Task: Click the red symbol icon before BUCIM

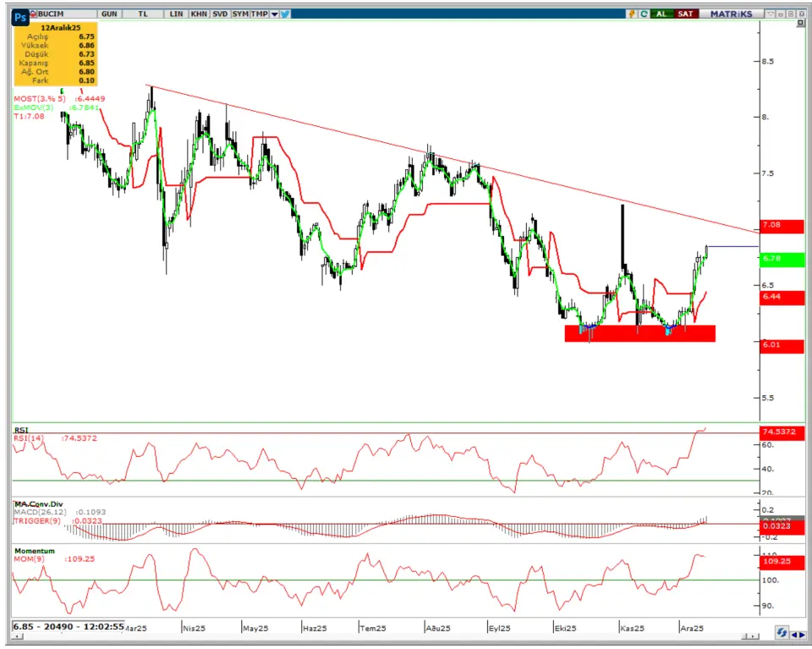Action: [x=33, y=14]
